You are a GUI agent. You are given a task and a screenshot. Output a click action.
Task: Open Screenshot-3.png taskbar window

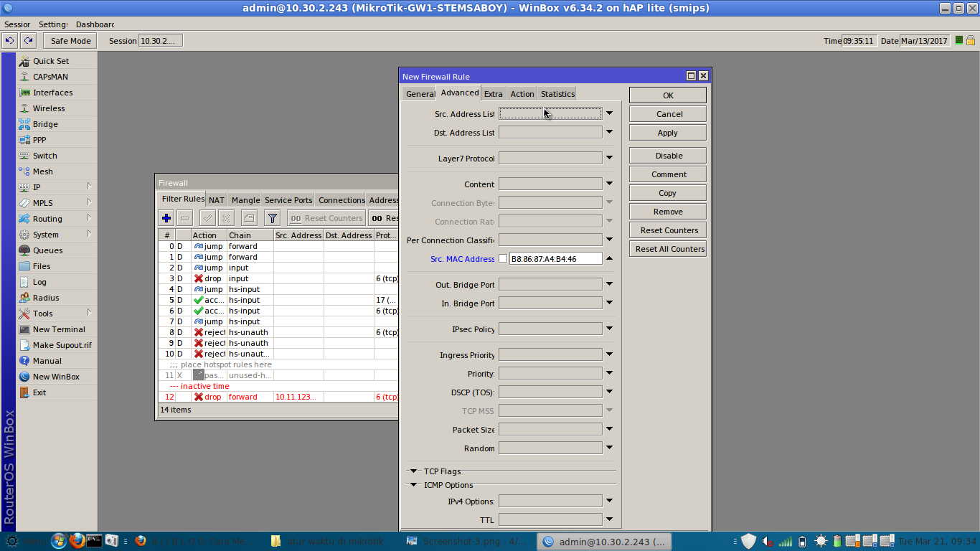[x=468, y=542]
